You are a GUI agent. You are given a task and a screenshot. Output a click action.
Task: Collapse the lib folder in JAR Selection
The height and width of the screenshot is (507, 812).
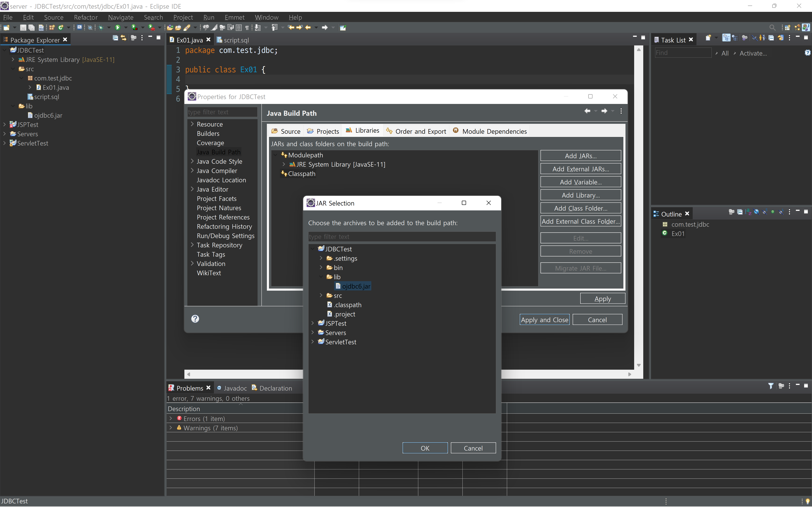321,277
